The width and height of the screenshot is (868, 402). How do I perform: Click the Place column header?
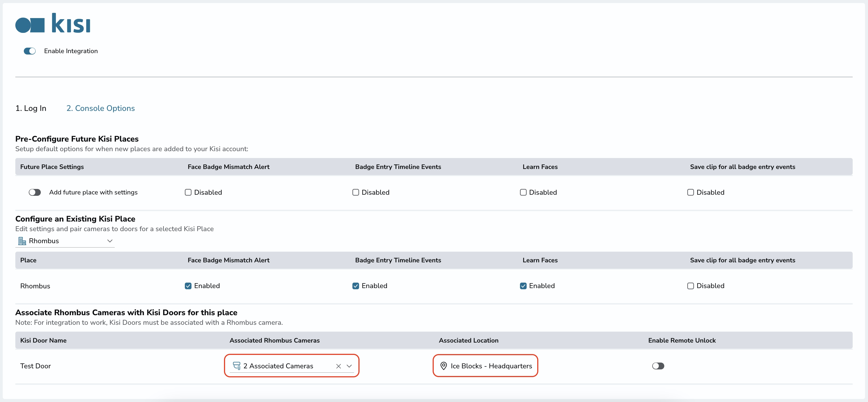coord(28,260)
